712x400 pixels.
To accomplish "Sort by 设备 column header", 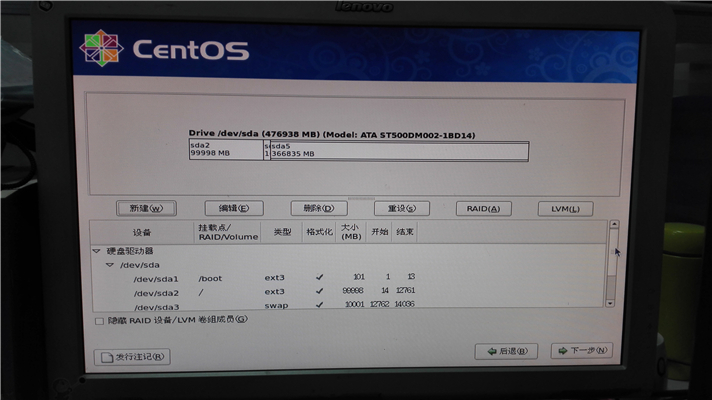I will (142, 232).
